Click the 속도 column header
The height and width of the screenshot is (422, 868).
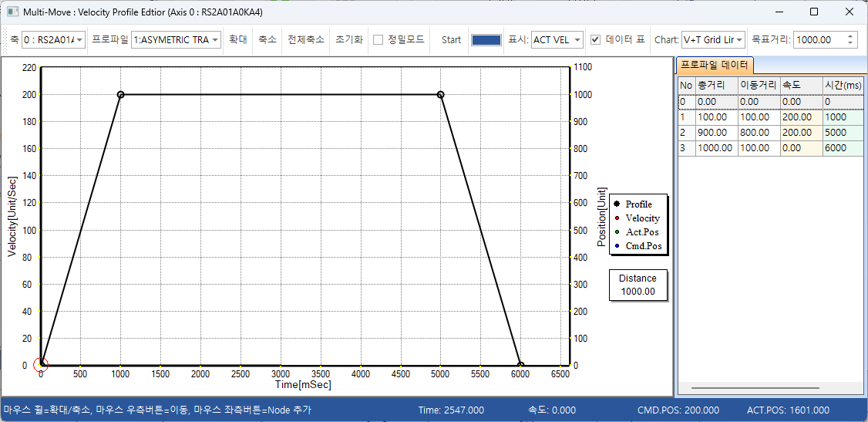[x=802, y=86]
